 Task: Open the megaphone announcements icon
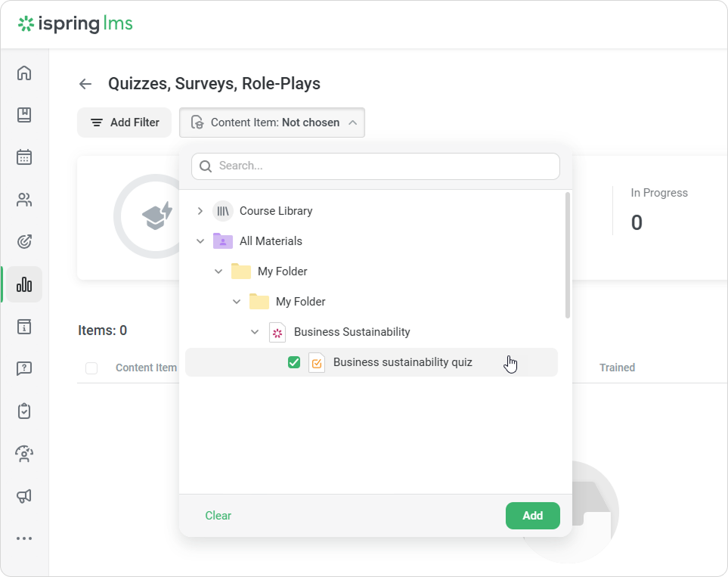24,496
